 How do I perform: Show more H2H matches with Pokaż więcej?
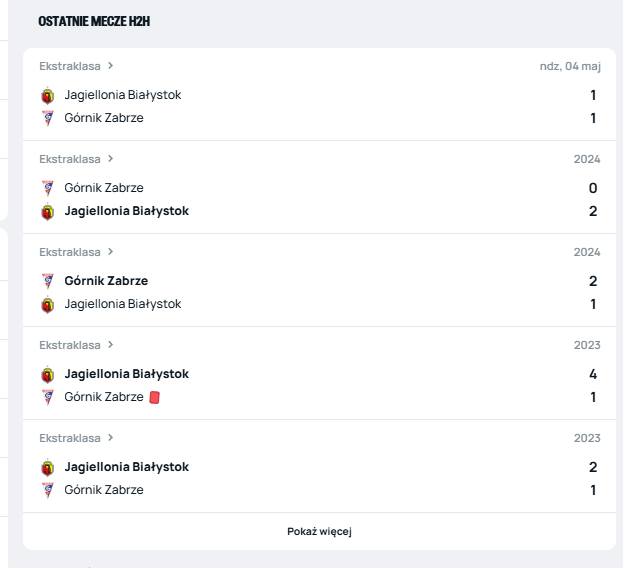(319, 531)
